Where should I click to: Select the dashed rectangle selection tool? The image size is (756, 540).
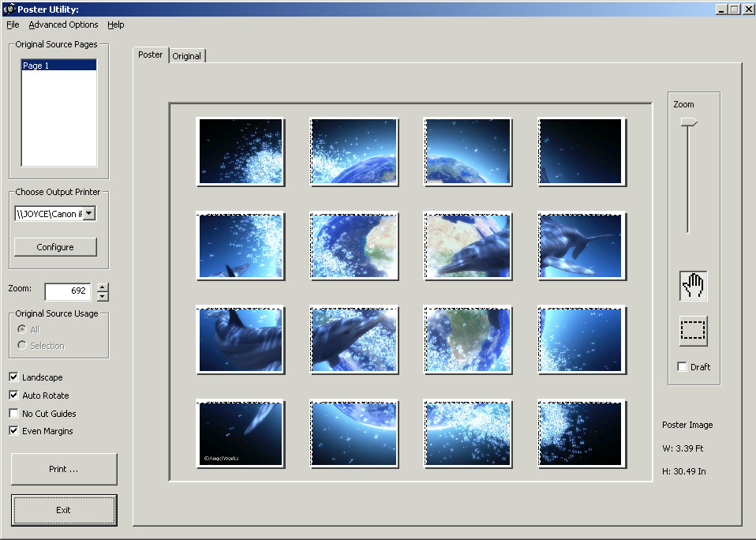694,331
